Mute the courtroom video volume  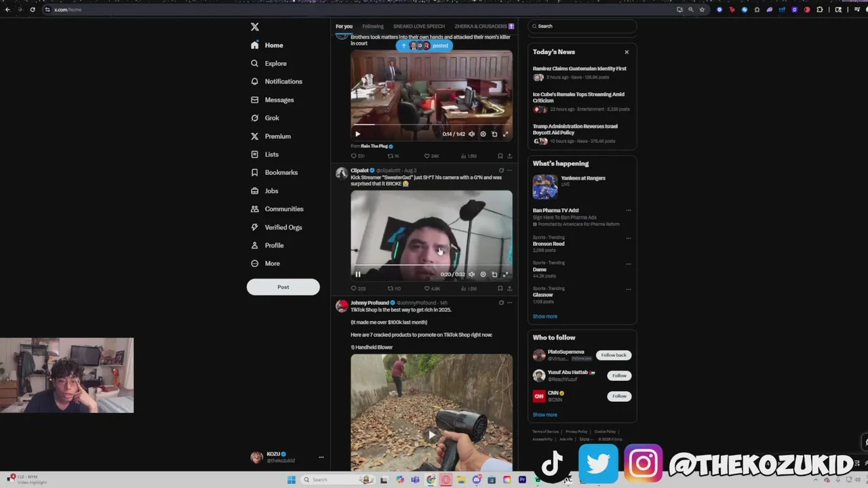(x=472, y=134)
